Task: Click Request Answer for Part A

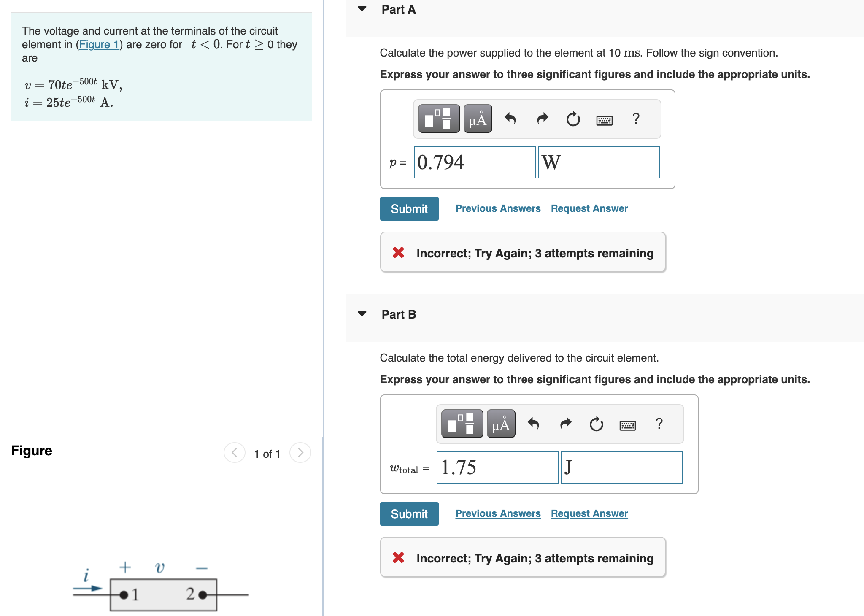Action: 589,208
